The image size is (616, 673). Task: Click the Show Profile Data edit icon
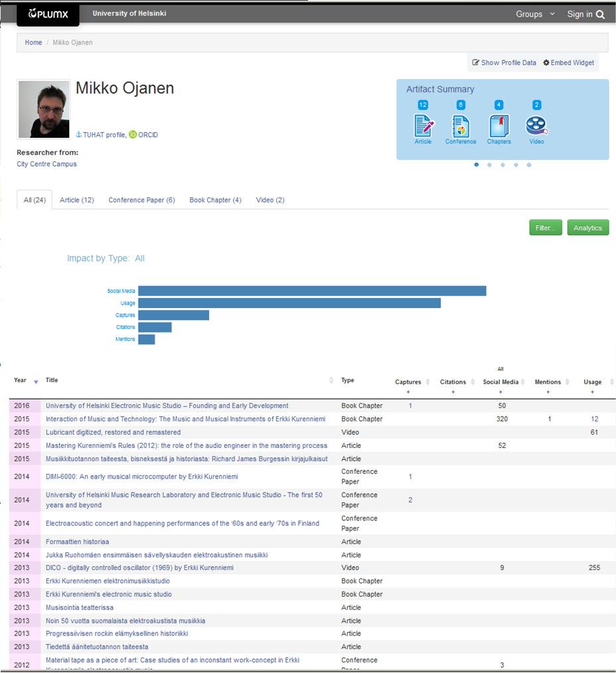(x=476, y=62)
